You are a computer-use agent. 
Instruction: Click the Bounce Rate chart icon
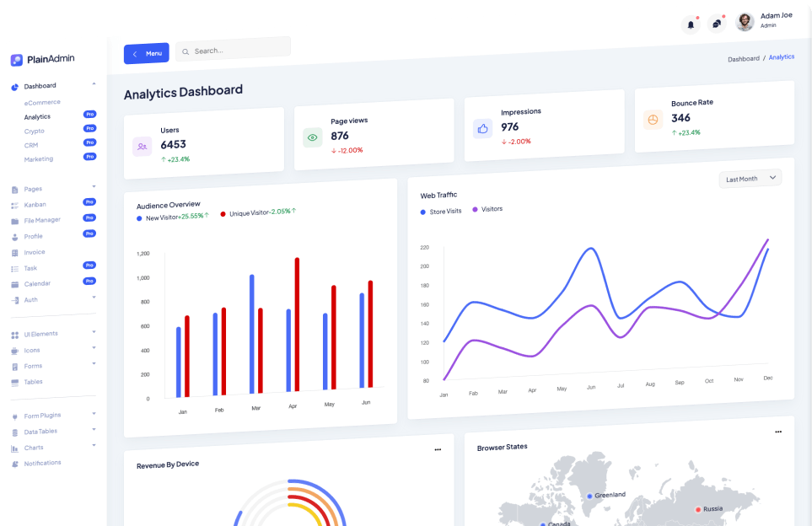coord(653,120)
